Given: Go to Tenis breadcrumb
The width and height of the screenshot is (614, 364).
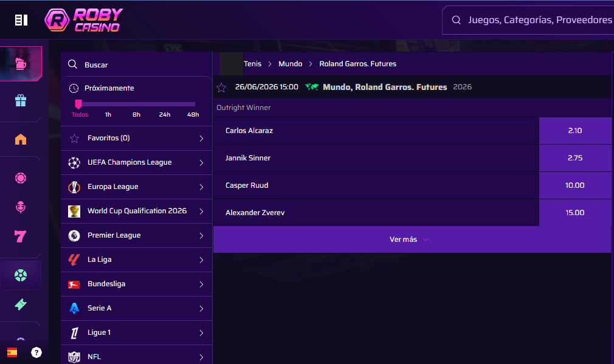Looking at the screenshot, I should click(x=252, y=64).
